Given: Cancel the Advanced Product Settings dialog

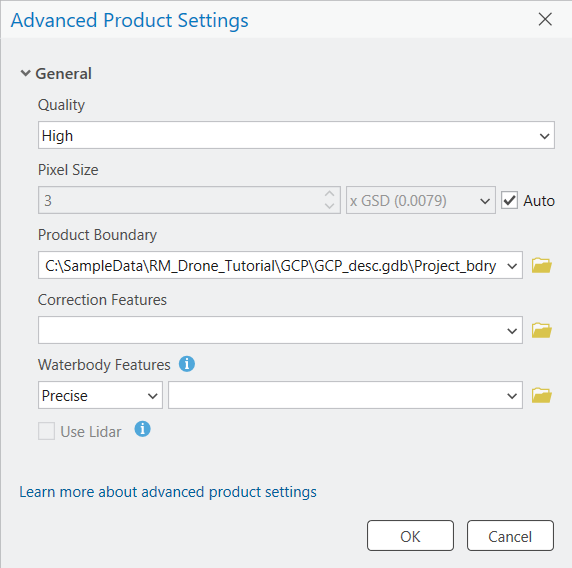Looking at the screenshot, I should tap(510, 536).
